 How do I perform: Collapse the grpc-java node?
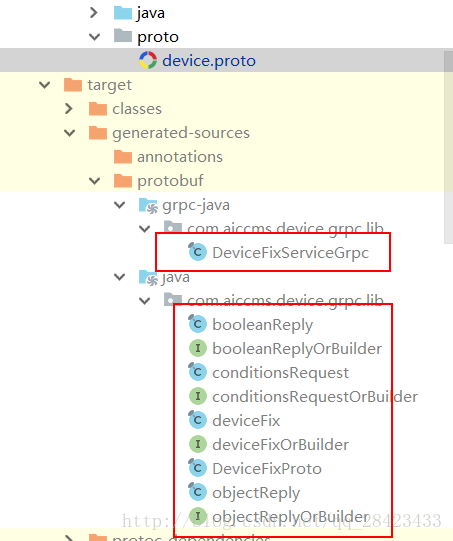119,205
